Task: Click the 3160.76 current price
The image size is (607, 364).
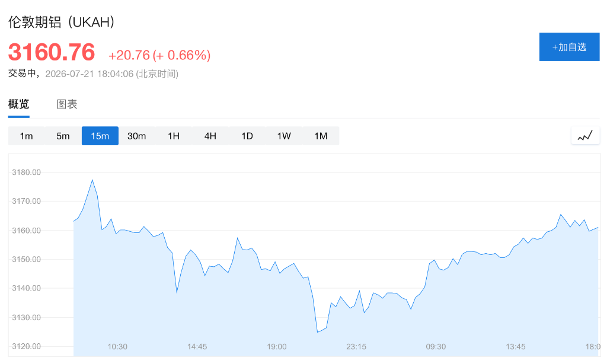Action: [52, 52]
